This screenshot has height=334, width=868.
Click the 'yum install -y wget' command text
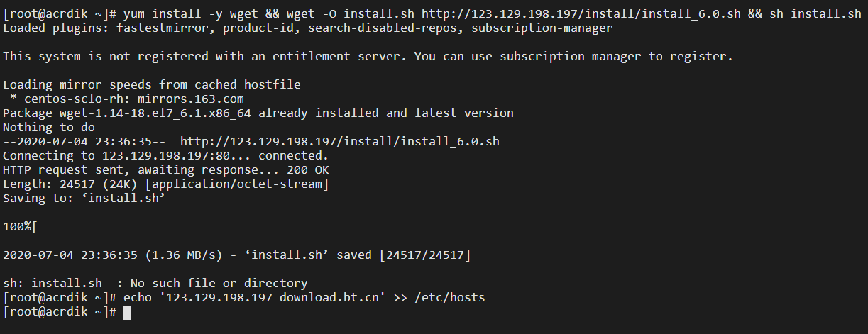[191, 14]
